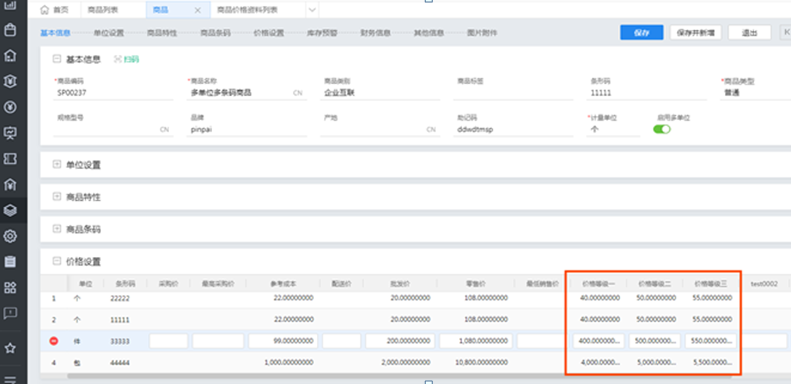Edit the 价格等级一 400.000000 input

598,341
